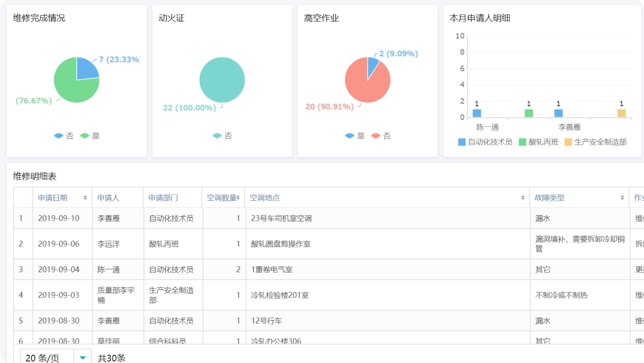Select the row cell 23号车司机室空调
Viewport: 644px width, 363px height.
(x=281, y=219)
